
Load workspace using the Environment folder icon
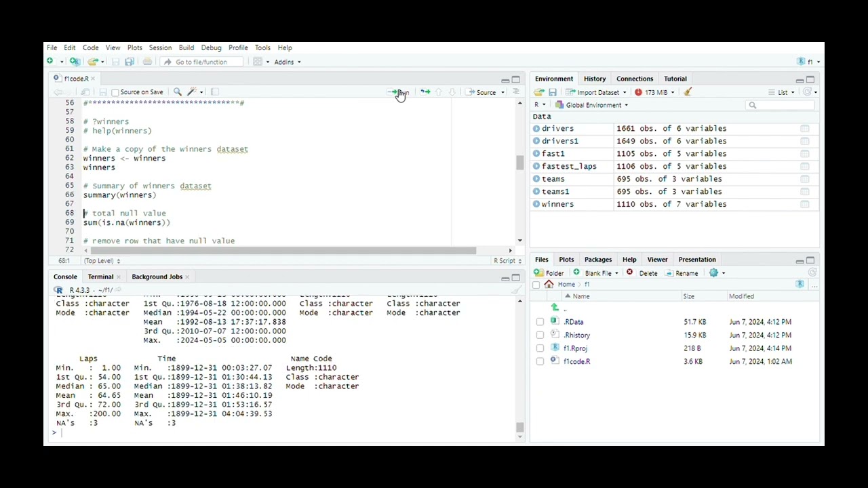[539, 92]
